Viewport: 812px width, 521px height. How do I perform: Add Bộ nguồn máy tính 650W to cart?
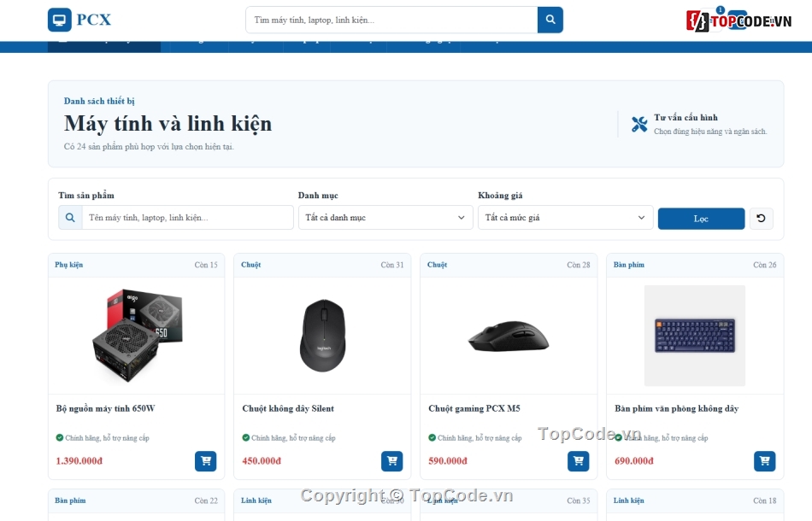[206, 460]
